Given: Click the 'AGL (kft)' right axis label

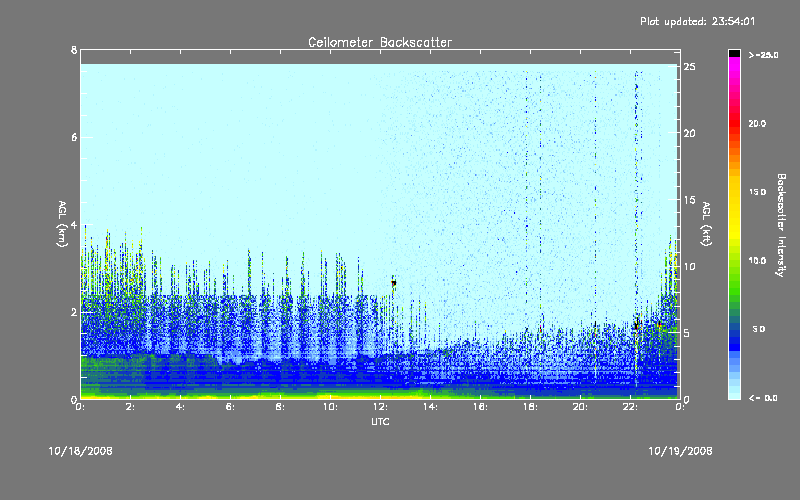Looking at the screenshot, I should click(707, 224).
